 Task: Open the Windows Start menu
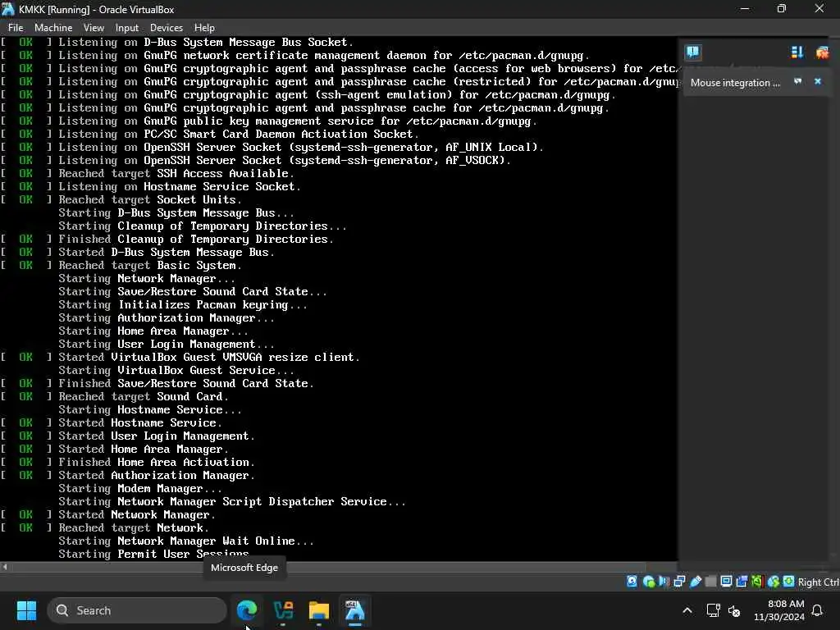tap(26, 610)
